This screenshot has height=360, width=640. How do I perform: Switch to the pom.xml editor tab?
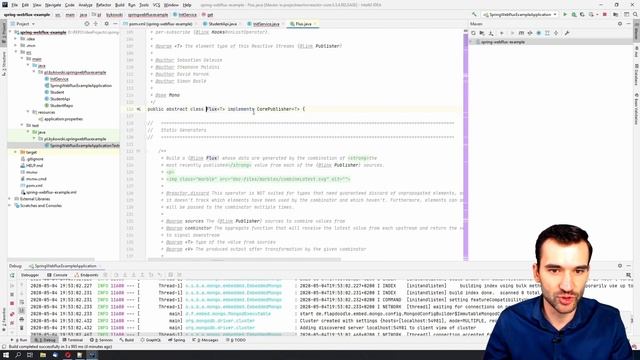tap(160, 24)
